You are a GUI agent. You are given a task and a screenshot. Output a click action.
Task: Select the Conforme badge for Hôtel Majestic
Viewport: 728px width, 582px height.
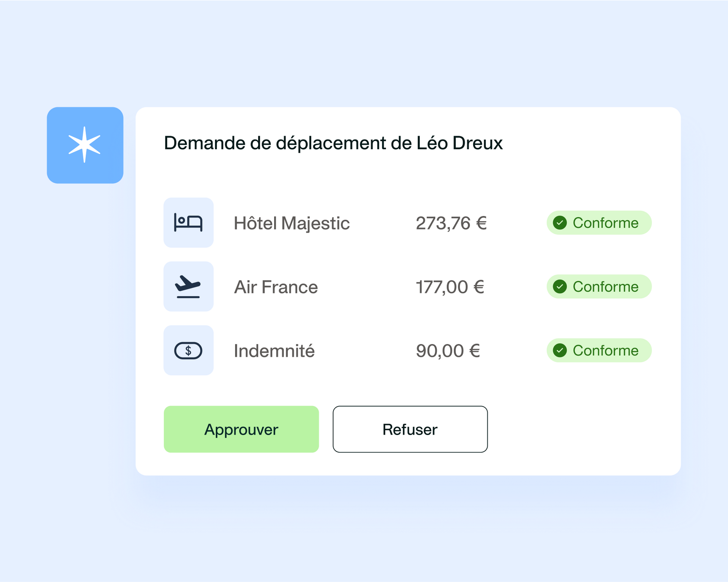point(599,223)
